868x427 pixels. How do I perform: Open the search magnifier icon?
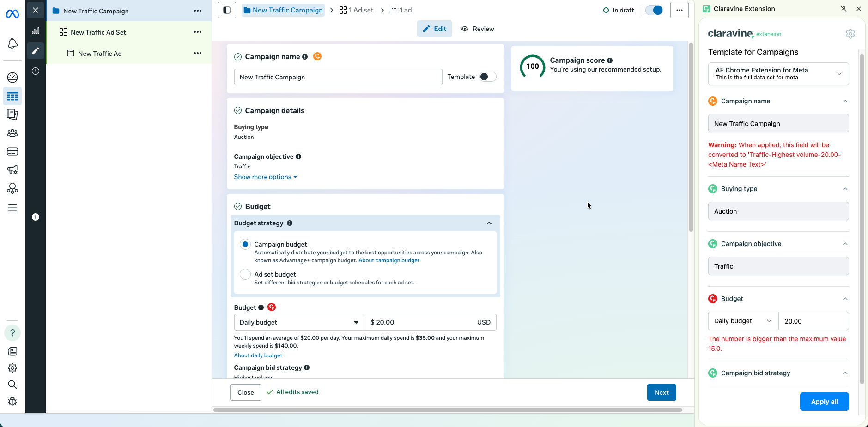[12, 385]
